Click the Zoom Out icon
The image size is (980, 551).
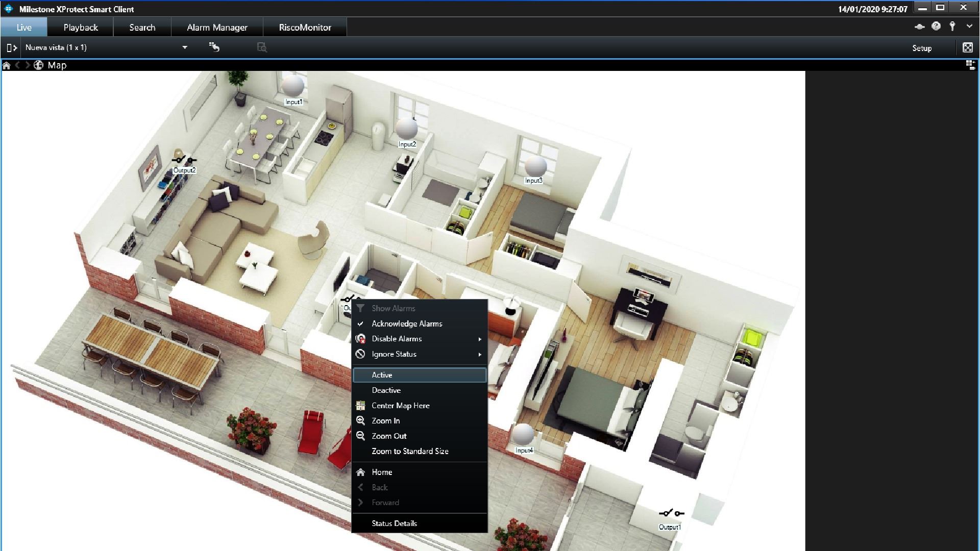361,435
